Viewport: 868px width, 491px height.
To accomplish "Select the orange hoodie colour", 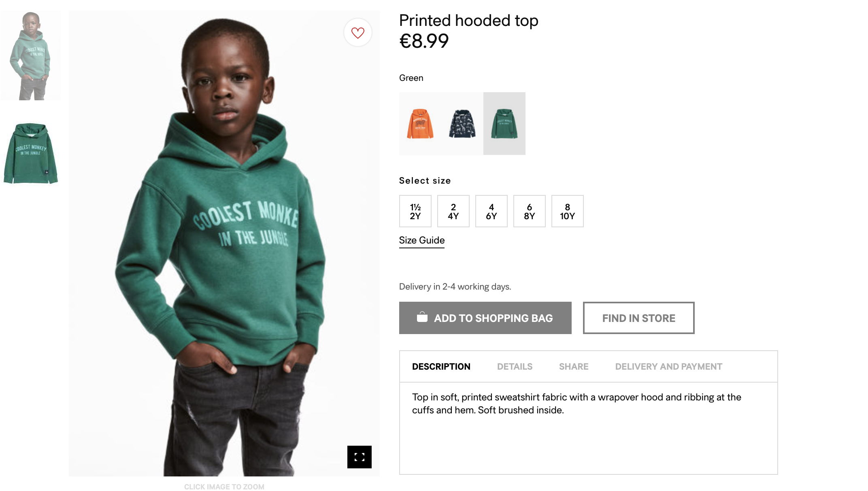I will tap(420, 124).
